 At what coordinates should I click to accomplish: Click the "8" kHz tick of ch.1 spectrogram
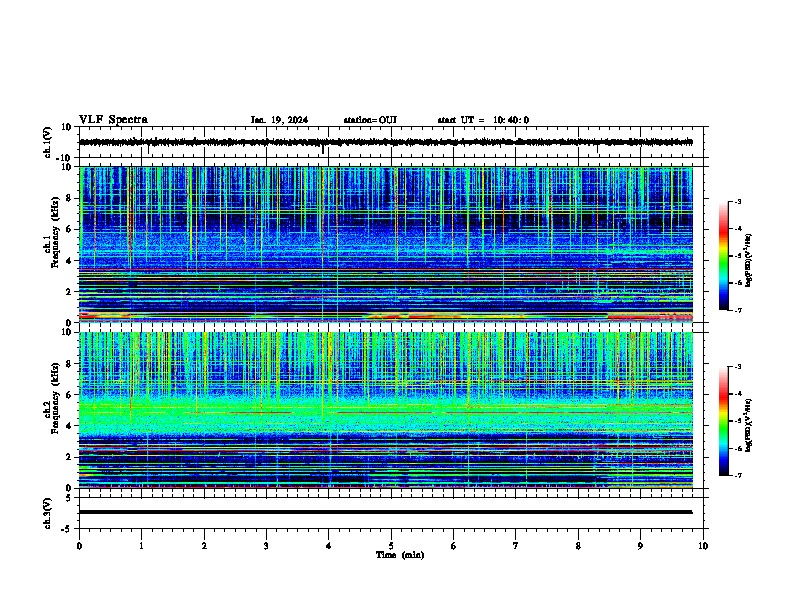[x=70, y=198]
